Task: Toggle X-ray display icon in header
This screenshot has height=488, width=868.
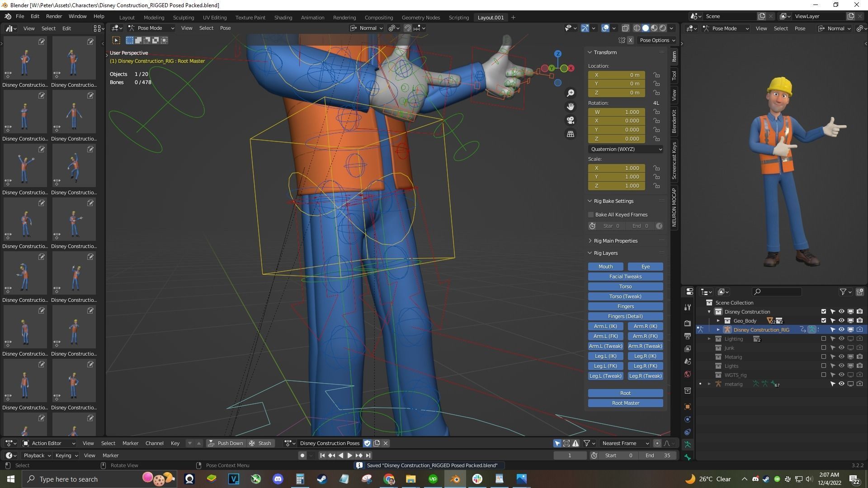Action: [x=626, y=28]
